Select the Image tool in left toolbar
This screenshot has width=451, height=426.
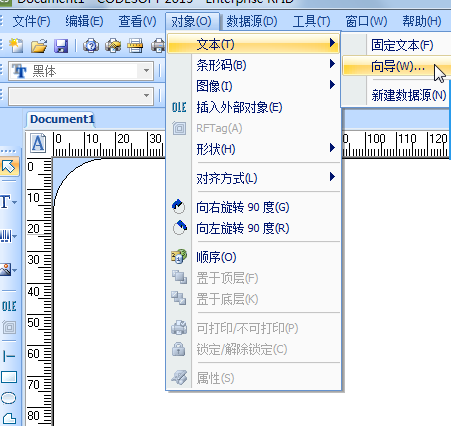(5, 270)
